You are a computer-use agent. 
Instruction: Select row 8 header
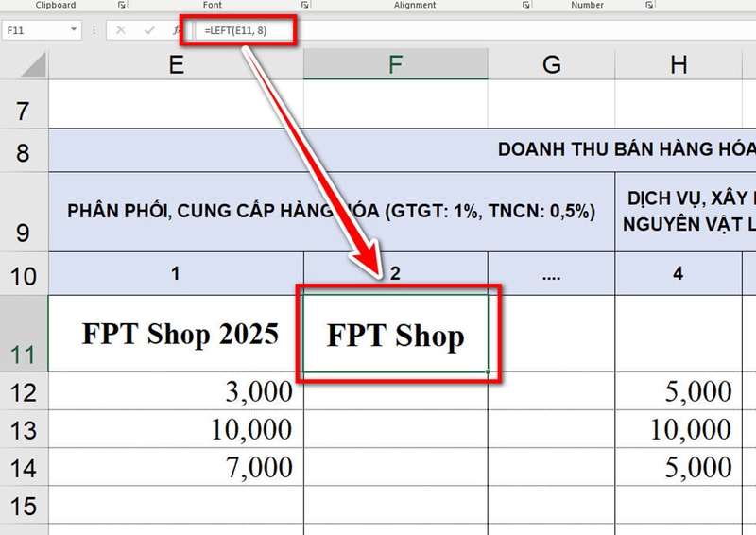[x=24, y=150]
